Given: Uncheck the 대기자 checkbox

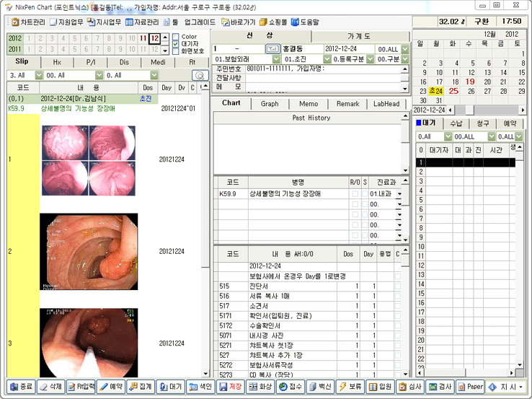Looking at the screenshot, I should point(176,44).
